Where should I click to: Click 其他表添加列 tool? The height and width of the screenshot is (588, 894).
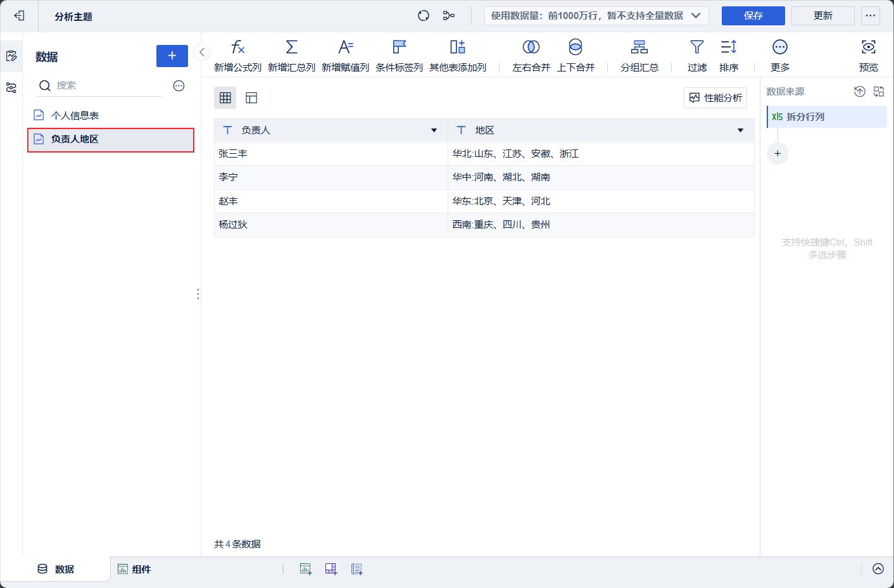pyautogui.click(x=458, y=56)
